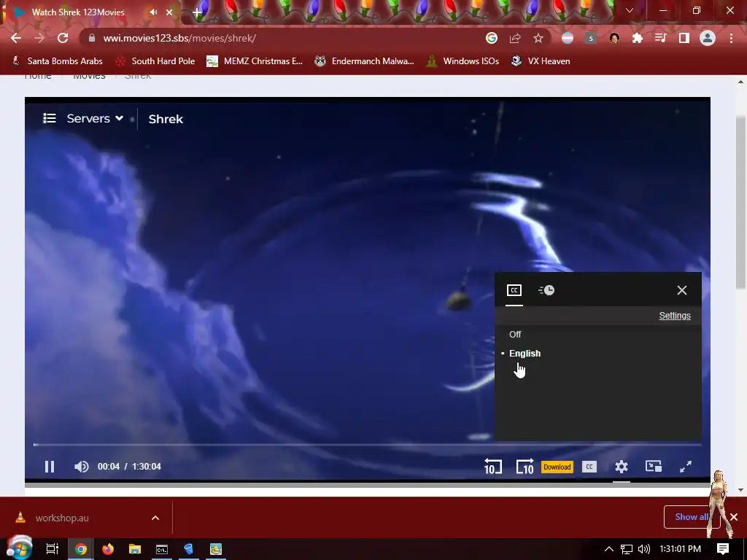Viewport: 747px width, 560px height.
Task: Open a new browser tab
Action: [197, 12]
